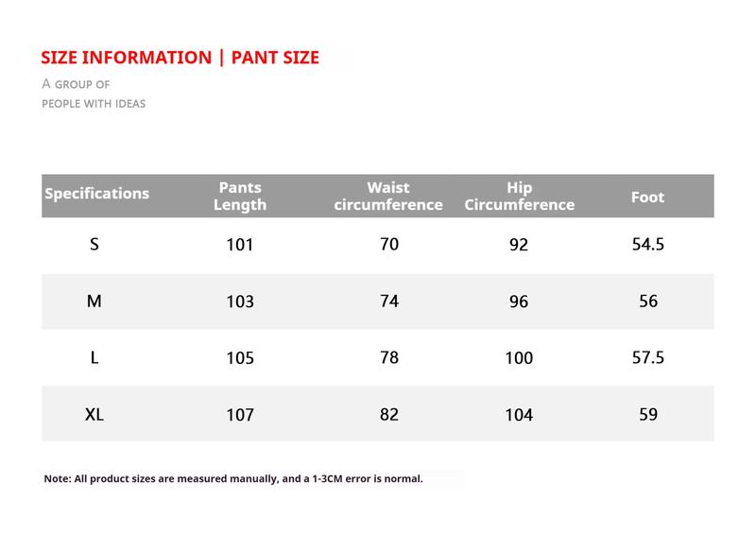Click the 'A group of people with ideas' subtitle
This screenshot has height=534, width=756.
(94, 94)
